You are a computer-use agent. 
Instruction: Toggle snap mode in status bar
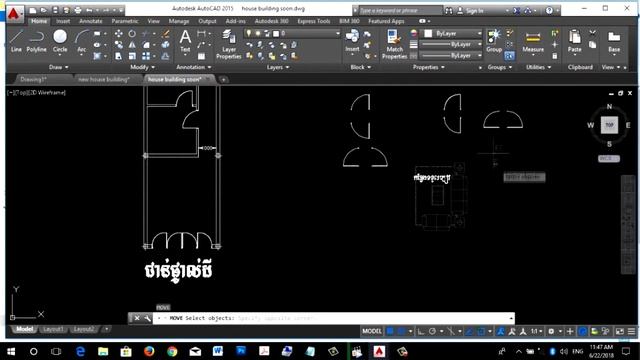pyautogui.click(x=402, y=331)
